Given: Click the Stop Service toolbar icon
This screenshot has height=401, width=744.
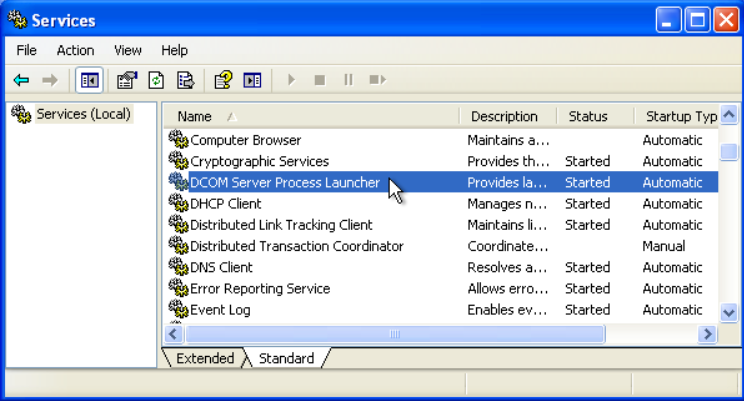Looking at the screenshot, I should pos(320,80).
